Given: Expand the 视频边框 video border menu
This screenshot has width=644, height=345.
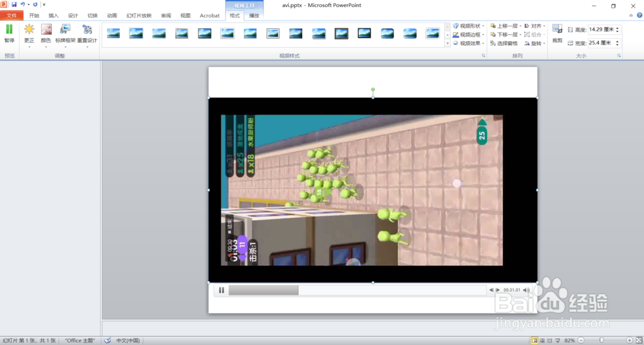Looking at the screenshot, I should (x=469, y=35).
